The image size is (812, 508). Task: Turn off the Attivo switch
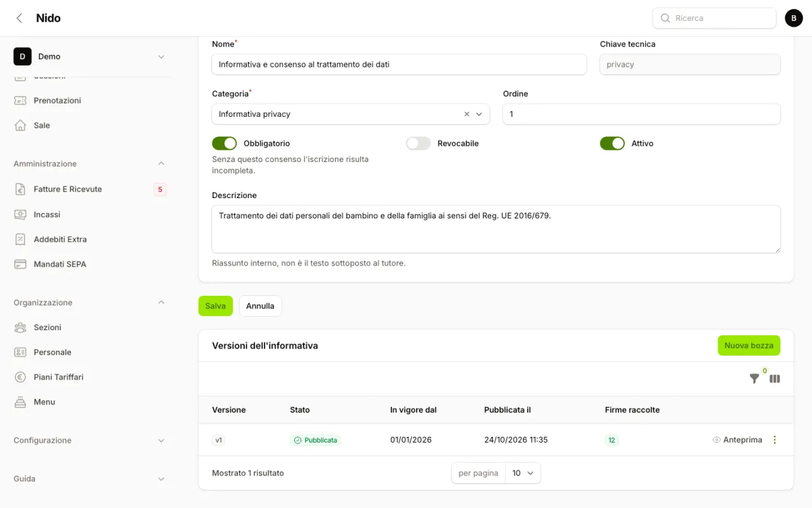coord(612,144)
